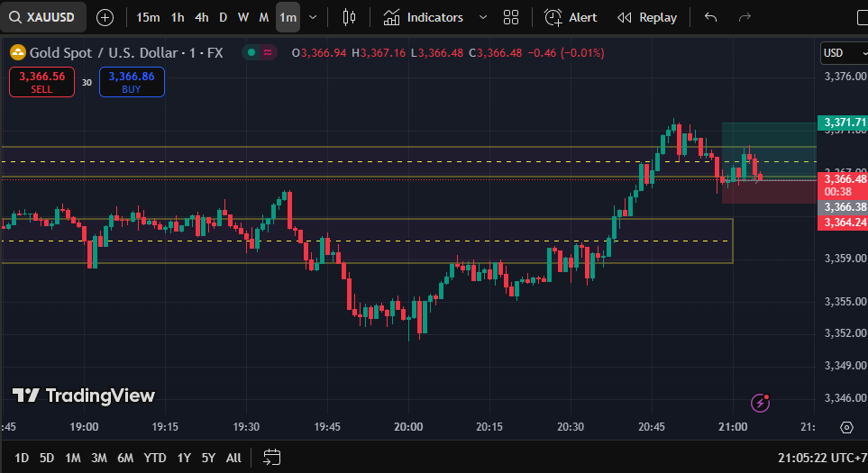Click the 3,359.00 price axis label
Viewport: 868px width, 473px height.
tap(845, 259)
